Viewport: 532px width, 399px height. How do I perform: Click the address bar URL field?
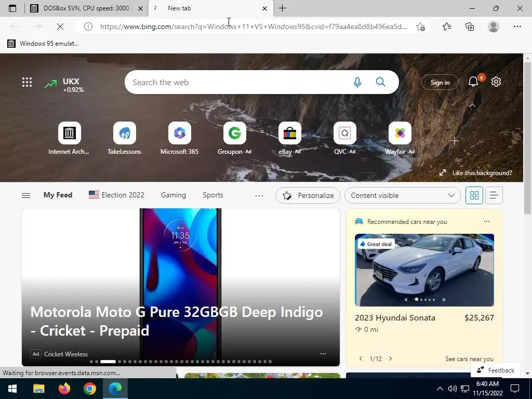(254, 26)
